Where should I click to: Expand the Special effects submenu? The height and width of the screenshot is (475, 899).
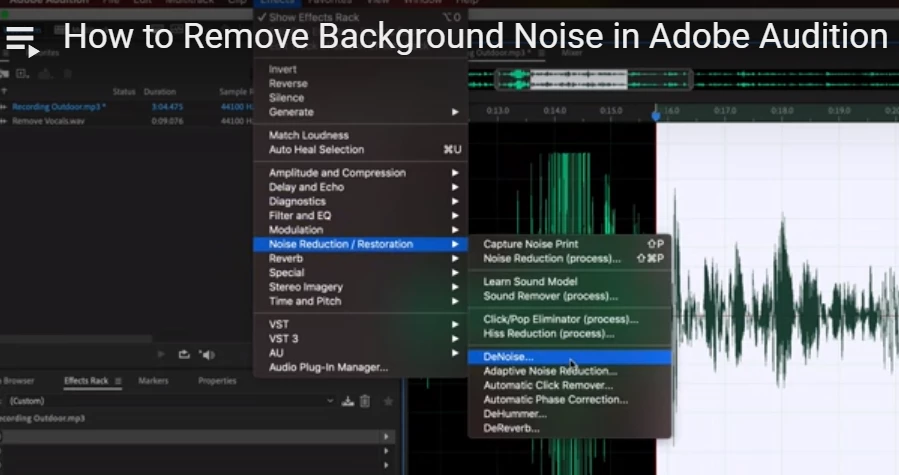click(360, 272)
